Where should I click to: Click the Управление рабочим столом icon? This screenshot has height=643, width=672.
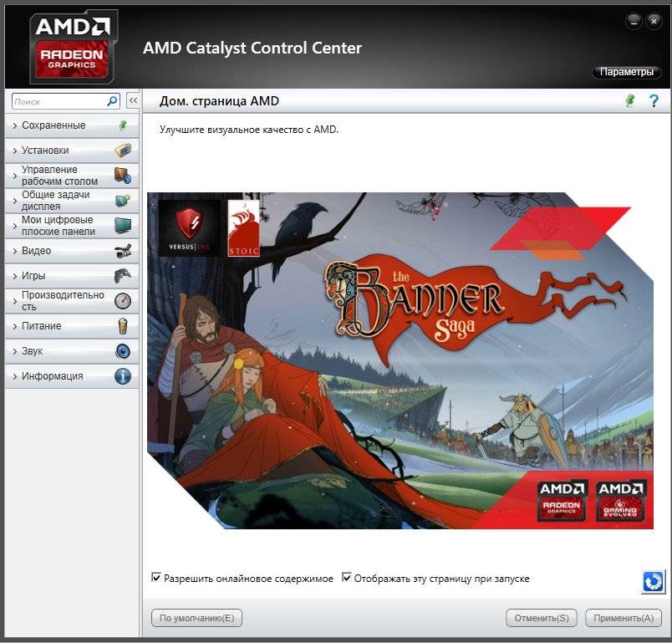pyautogui.click(x=123, y=176)
